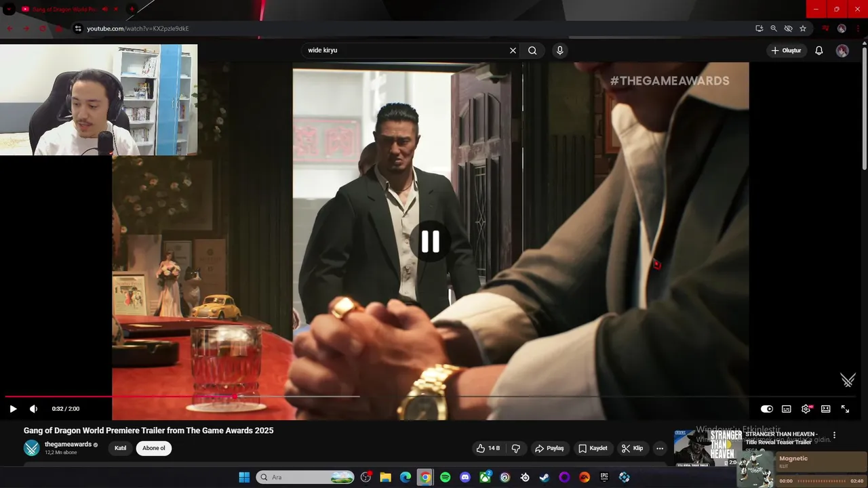Viewport: 868px width, 488px height.
Task: Switch to theater mode view
Action: coord(826,409)
